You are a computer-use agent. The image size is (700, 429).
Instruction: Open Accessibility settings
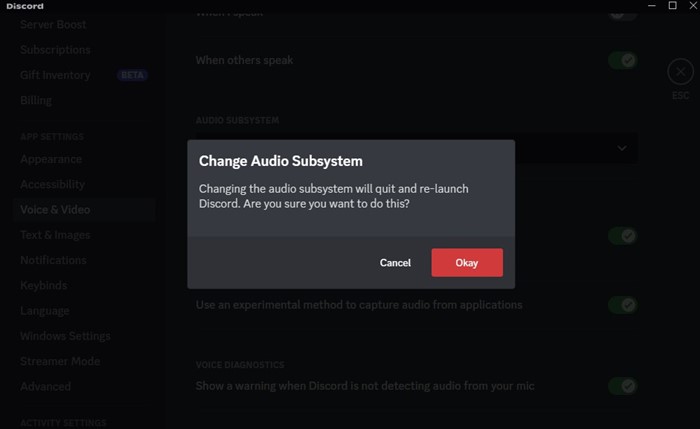coord(53,184)
